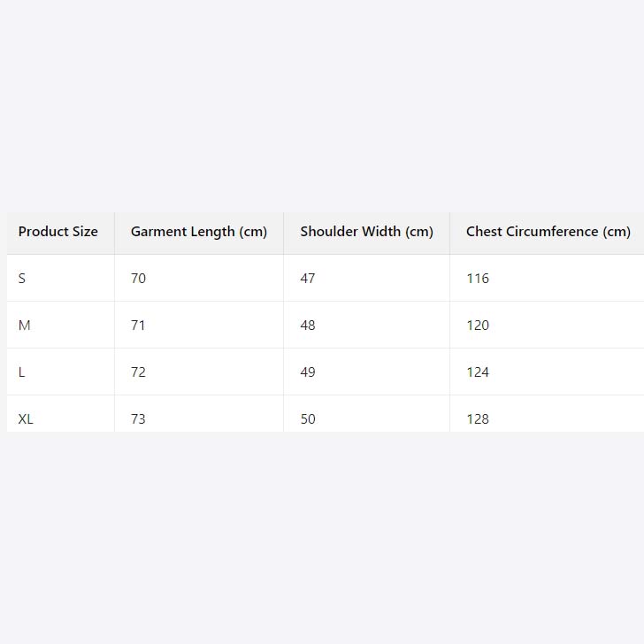Select the S size cell
Screen dimensions: 644x644
coord(22,279)
